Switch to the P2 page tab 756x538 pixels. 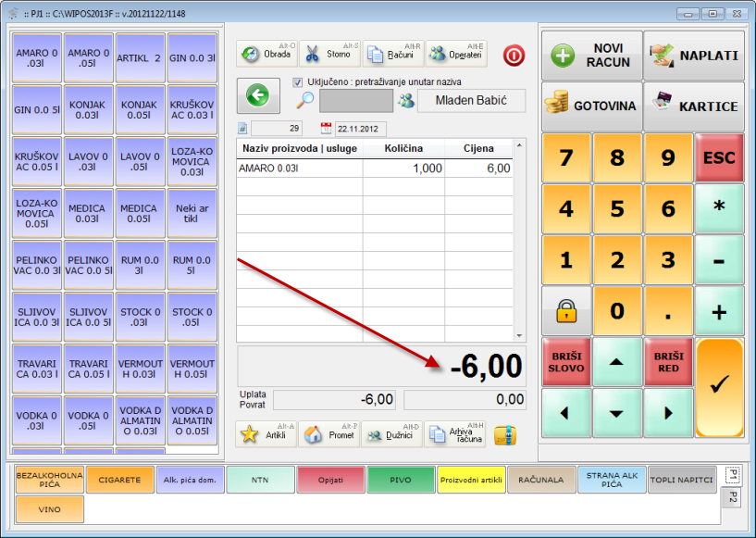pos(732,498)
